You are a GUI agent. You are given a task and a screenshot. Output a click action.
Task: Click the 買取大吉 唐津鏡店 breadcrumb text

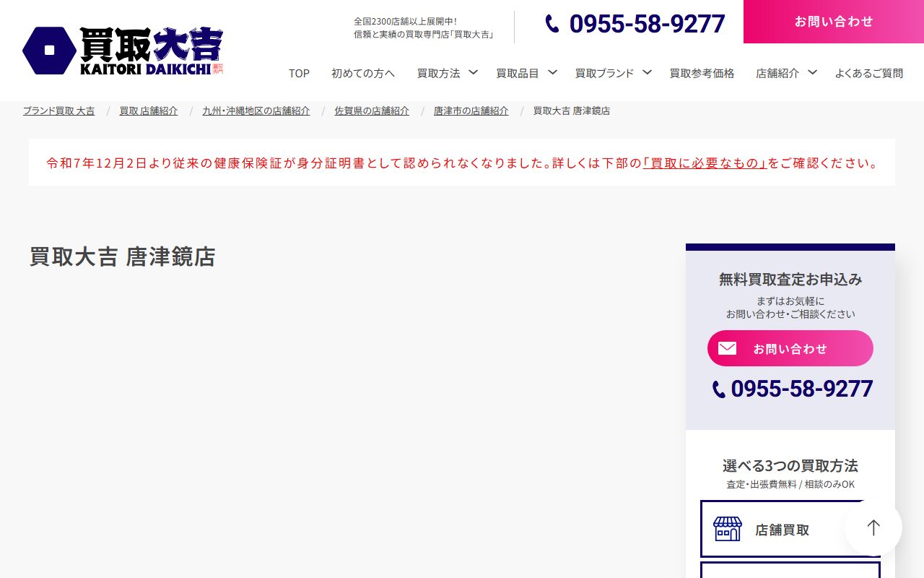click(572, 111)
